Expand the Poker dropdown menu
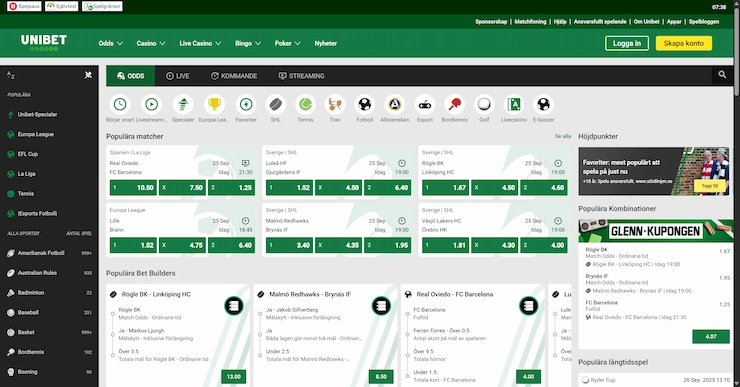The height and width of the screenshot is (387, 740). click(x=287, y=43)
